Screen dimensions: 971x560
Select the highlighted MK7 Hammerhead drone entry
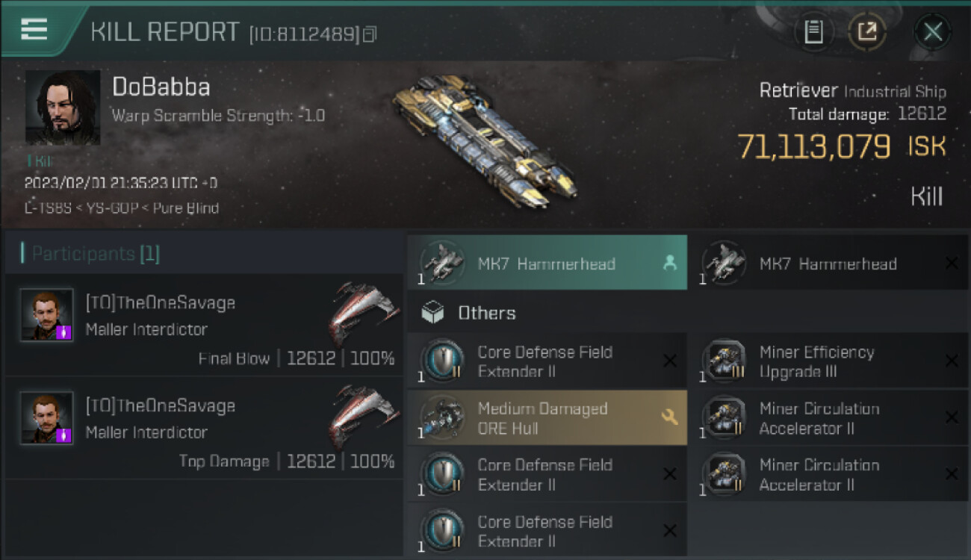coord(547,263)
